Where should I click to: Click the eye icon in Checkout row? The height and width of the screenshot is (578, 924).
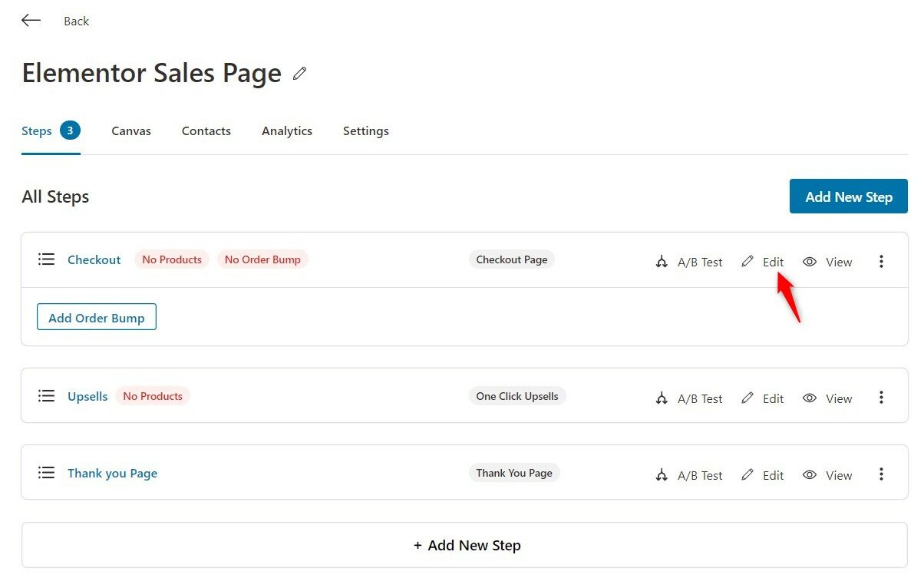[810, 262]
